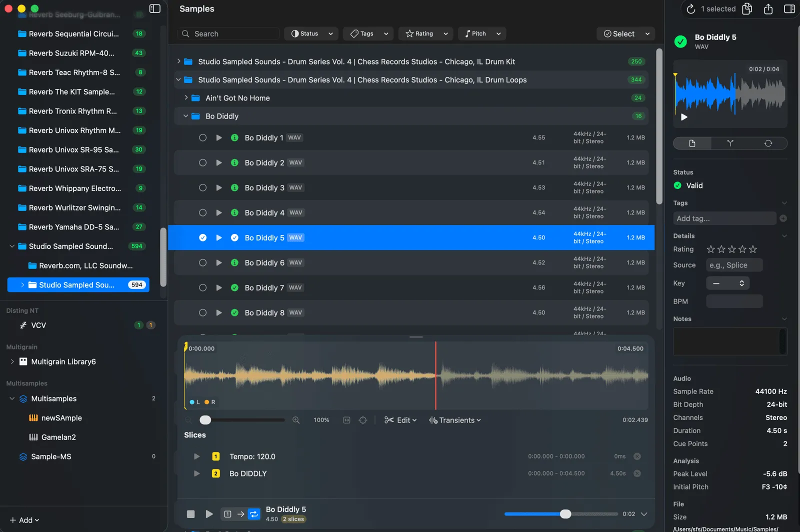Open the Status filter dropdown
Image resolution: width=800 pixels, height=532 pixels.
coord(311,33)
